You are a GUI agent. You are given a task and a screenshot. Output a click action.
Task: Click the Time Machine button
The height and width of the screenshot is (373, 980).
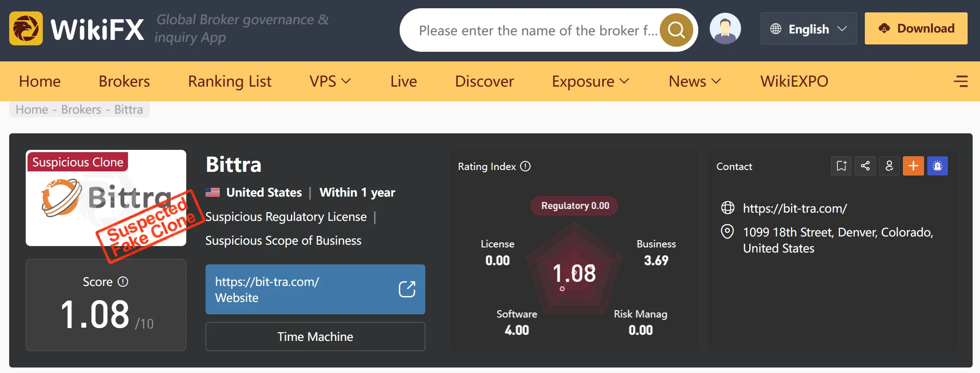315,337
